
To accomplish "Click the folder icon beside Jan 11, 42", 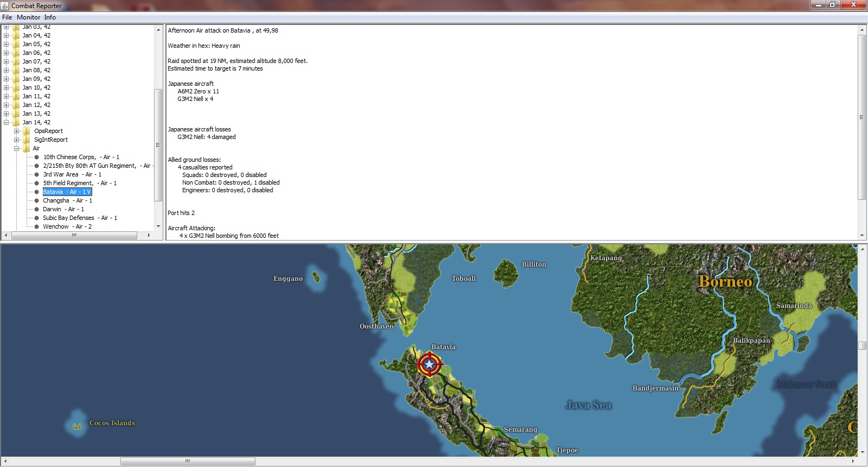I will coord(16,96).
